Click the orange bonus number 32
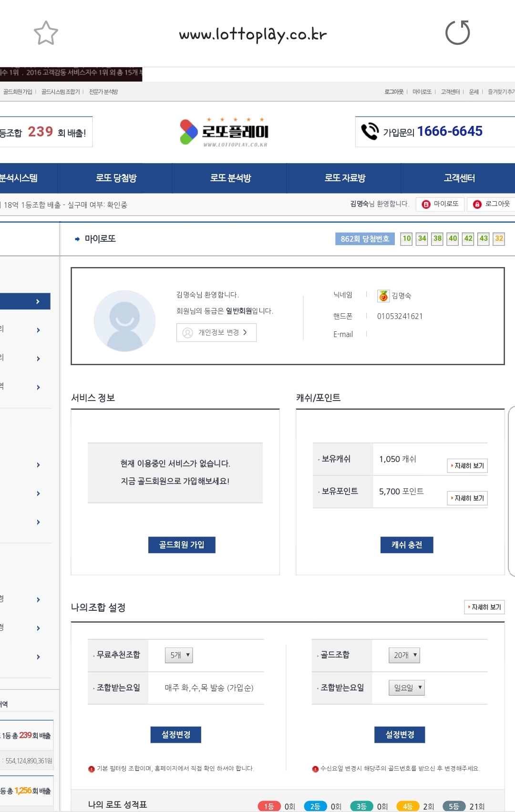Viewport: 515px width, 812px height. (499, 238)
